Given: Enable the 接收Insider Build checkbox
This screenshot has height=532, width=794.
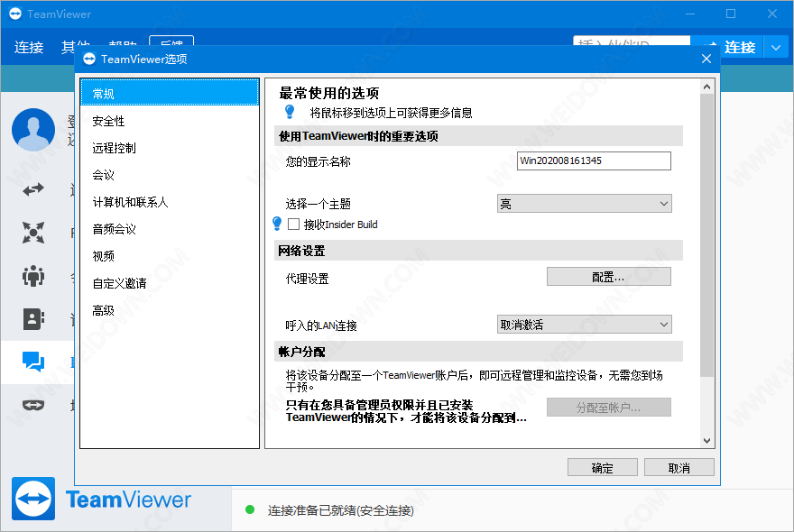Looking at the screenshot, I should pyautogui.click(x=294, y=224).
